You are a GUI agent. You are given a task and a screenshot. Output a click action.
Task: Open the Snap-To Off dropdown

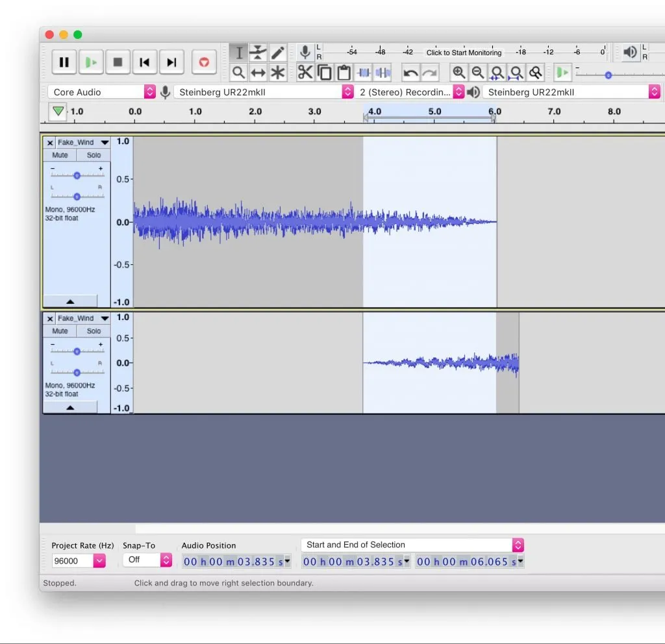click(147, 560)
